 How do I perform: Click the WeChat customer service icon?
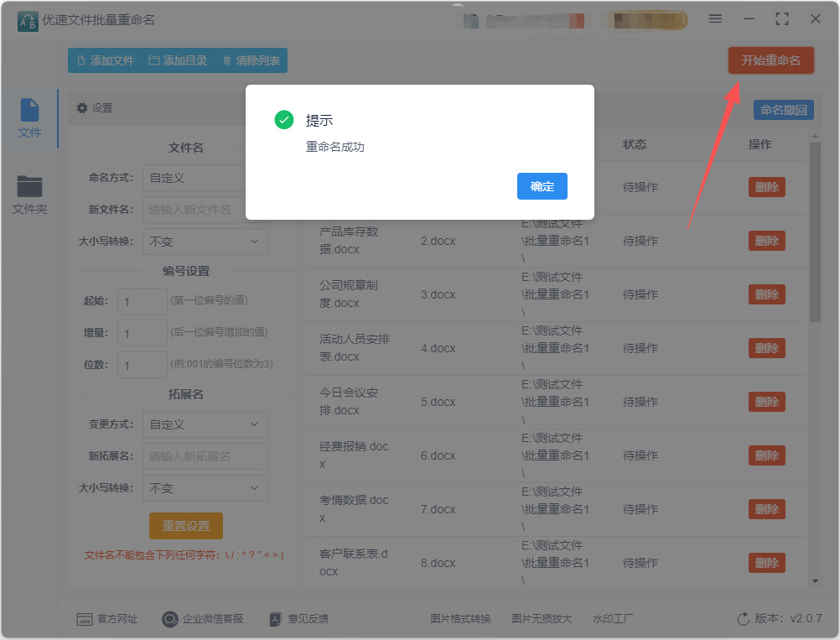(x=170, y=619)
